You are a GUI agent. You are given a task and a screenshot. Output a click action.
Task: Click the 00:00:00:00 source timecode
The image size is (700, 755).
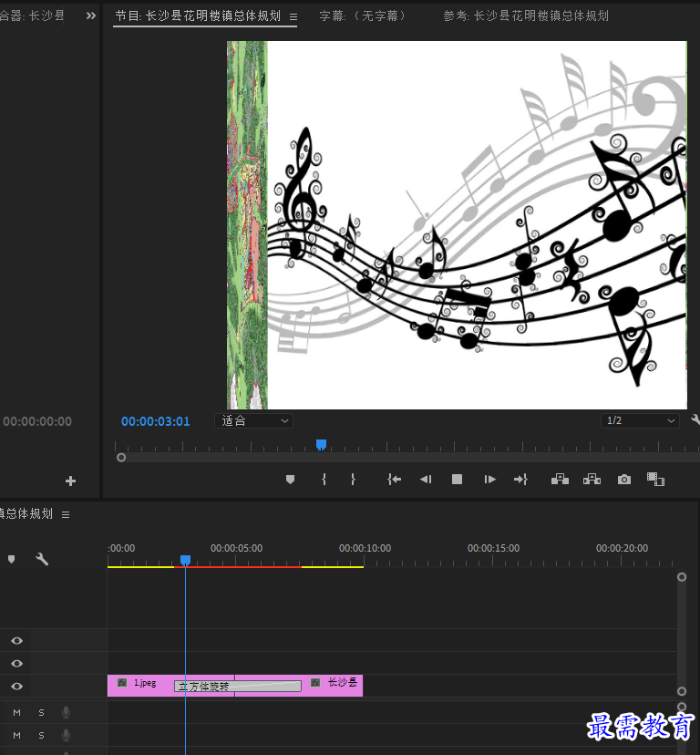(x=37, y=421)
